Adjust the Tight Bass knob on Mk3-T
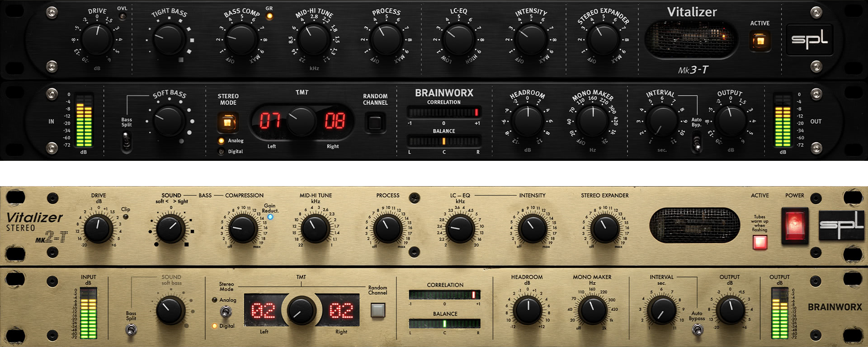This screenshot has height=347, width=868. (169, 39)
